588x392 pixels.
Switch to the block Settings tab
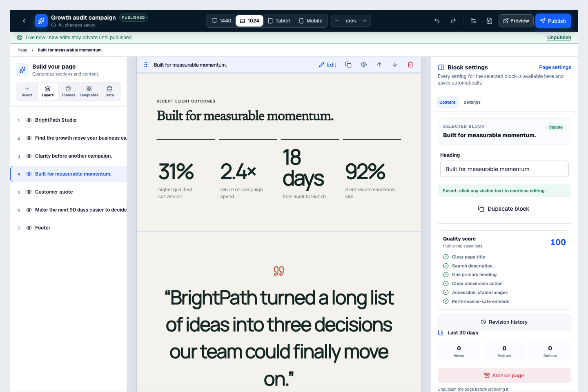(x=472, y=102)
